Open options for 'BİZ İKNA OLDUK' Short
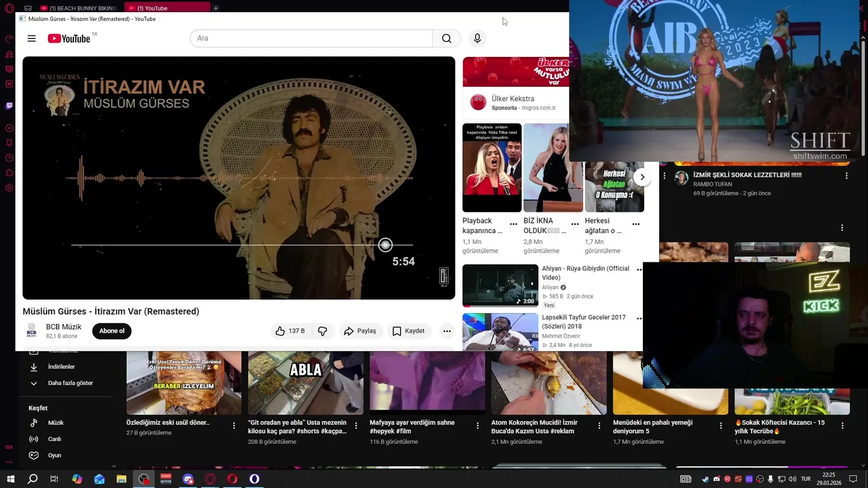868x488 pixels. 575,224
